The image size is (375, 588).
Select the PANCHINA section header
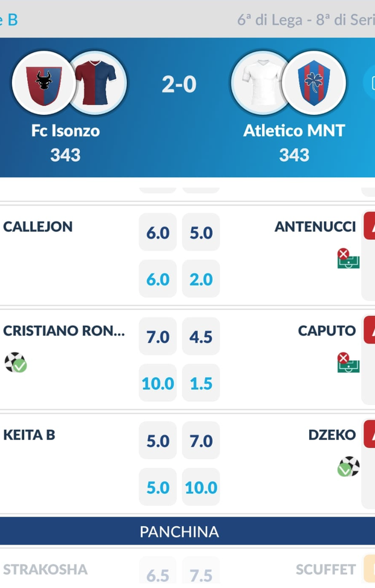[x=179, y=532]
